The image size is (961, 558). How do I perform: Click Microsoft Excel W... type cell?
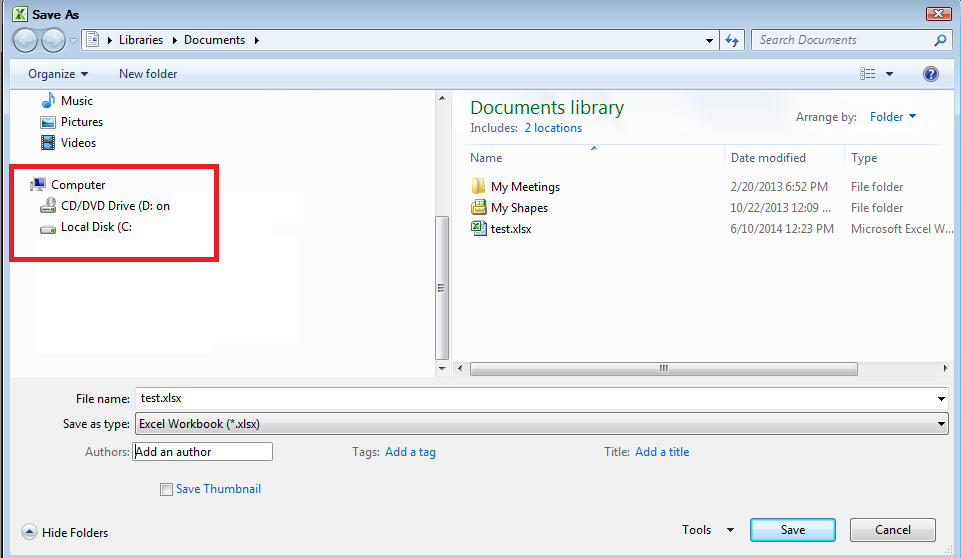point(902,229)
